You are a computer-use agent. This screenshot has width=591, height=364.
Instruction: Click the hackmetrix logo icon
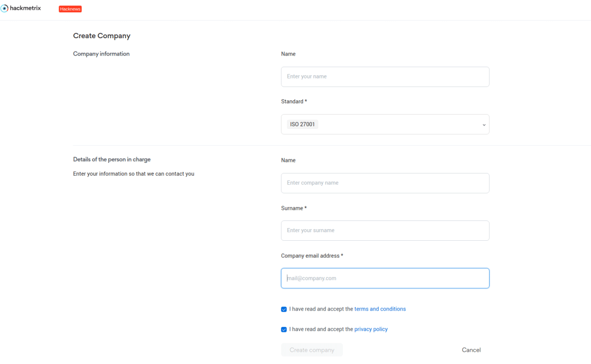pos(5,8)
